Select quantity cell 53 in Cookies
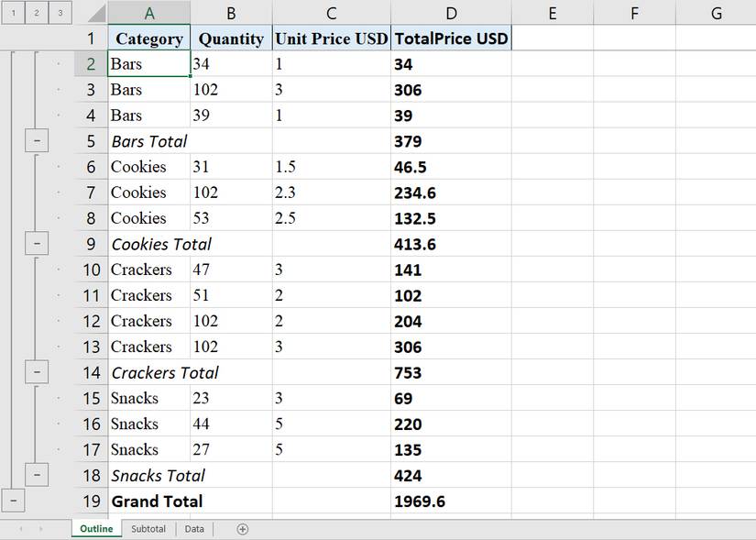The image size is (756, 540). pos(232,217)
